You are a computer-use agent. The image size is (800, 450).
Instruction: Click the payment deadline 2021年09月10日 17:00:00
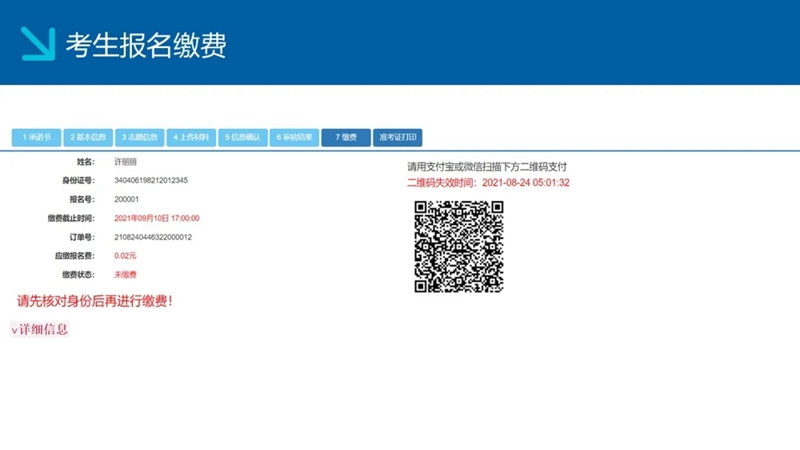[157, 218]
